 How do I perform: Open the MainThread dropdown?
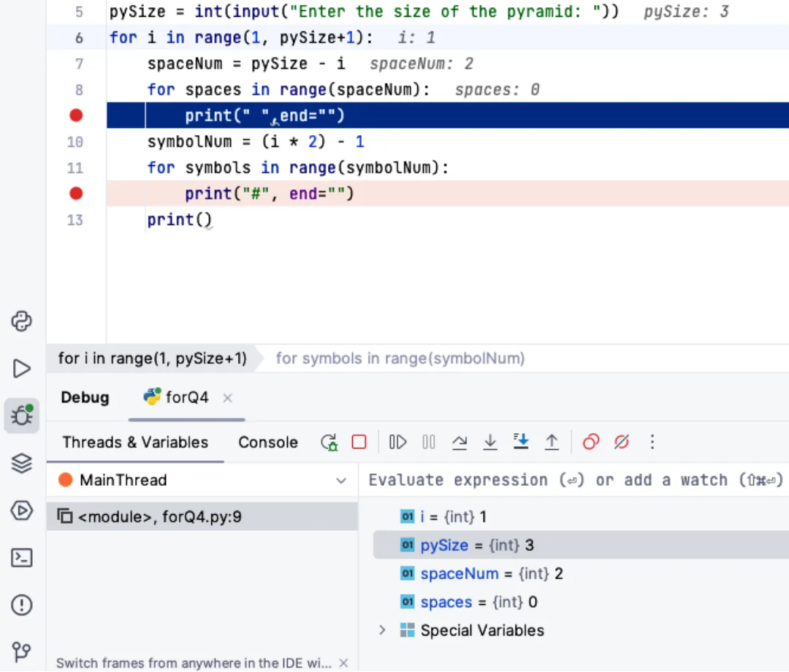pyautogui.click(x=202, y=481)
